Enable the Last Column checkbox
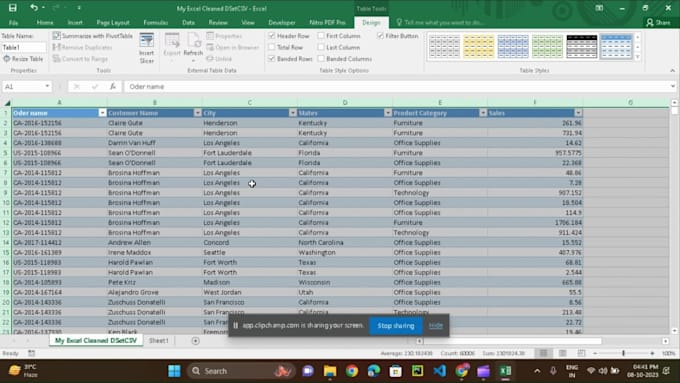This screenshot has height=383, width=680. 321,47
